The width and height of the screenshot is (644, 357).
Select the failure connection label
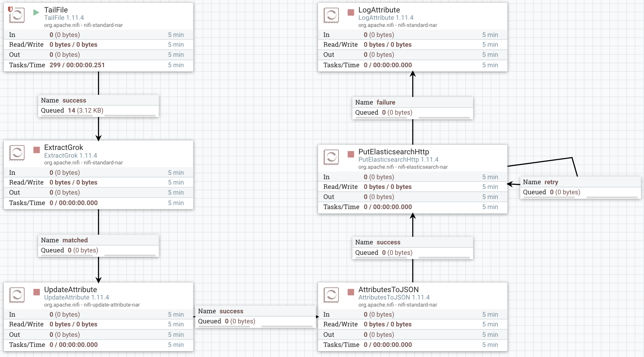tap(413, 108)
